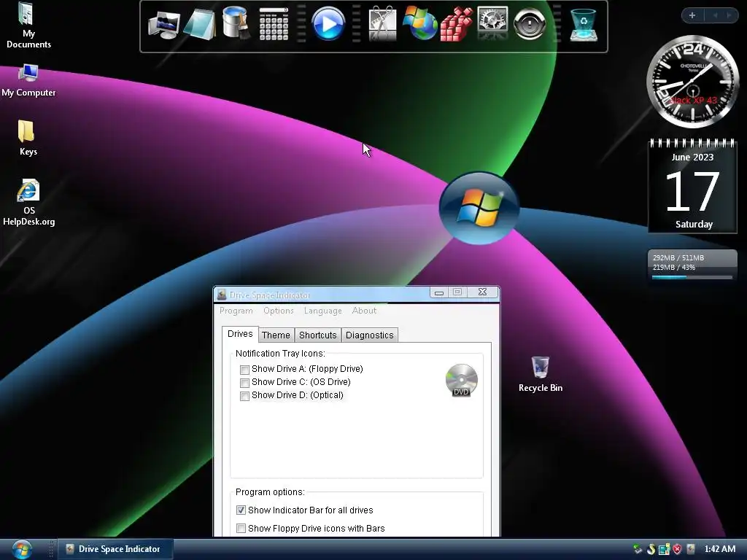
Task: Maximize the Drive Space Indicator window
Action: click(457, 292)
